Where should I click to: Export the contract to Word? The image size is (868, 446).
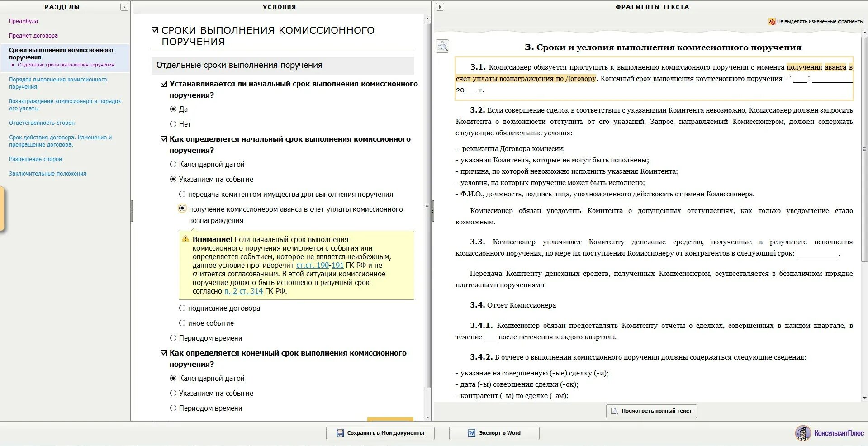494,433
